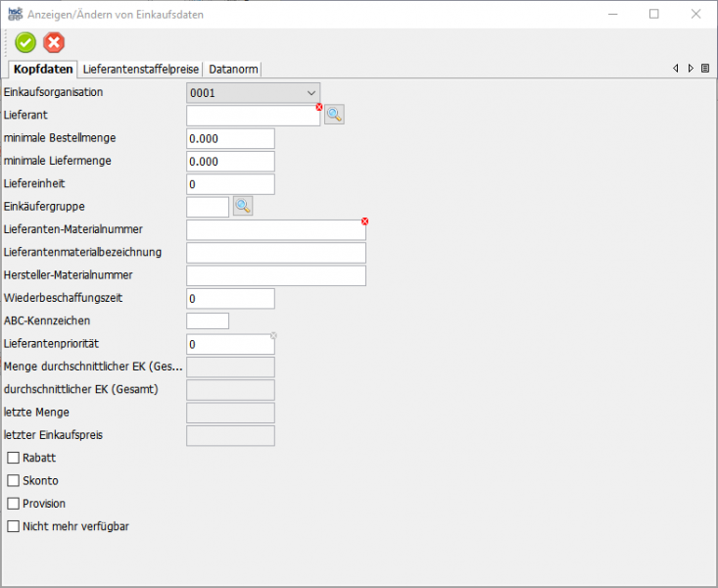Image resolution: width=718 pixels, height=588 pixels.
Task: Mark item as Nicht mehr verfügbar
Action: 14,526
